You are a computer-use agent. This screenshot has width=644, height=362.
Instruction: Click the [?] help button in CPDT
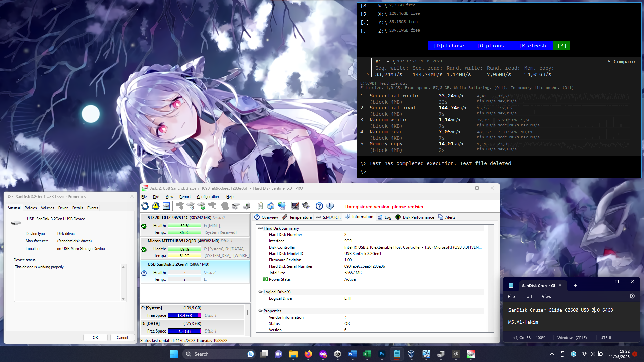(562, 46)
